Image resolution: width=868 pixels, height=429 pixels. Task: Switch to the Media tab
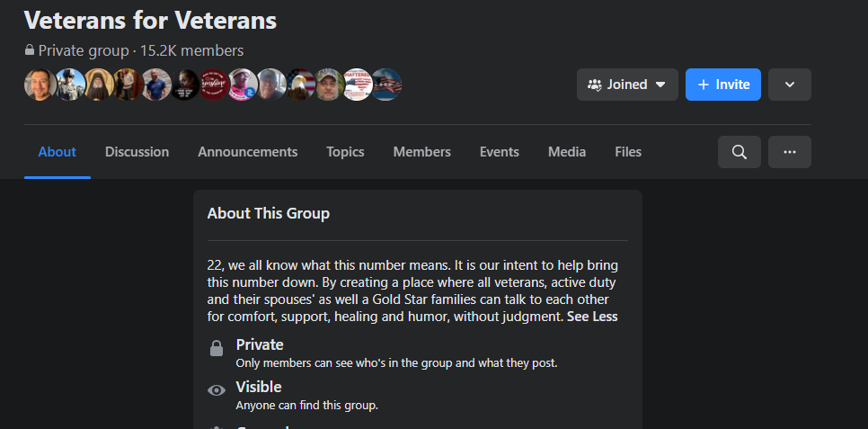tap(566, 152)
